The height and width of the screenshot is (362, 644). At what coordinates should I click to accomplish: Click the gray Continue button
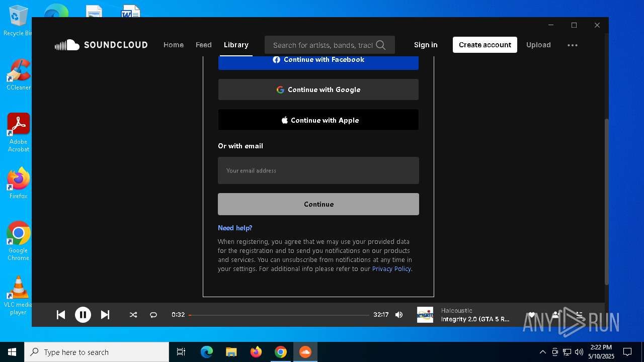[318, 204]
